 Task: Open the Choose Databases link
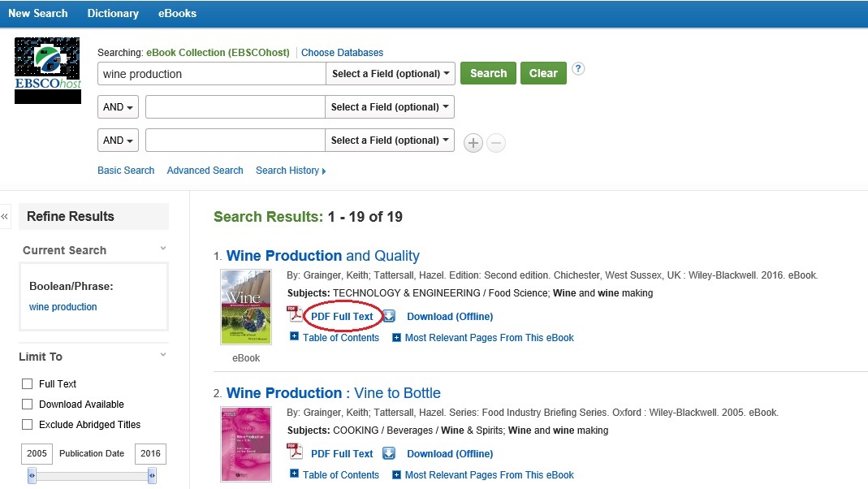click(342, 53)
